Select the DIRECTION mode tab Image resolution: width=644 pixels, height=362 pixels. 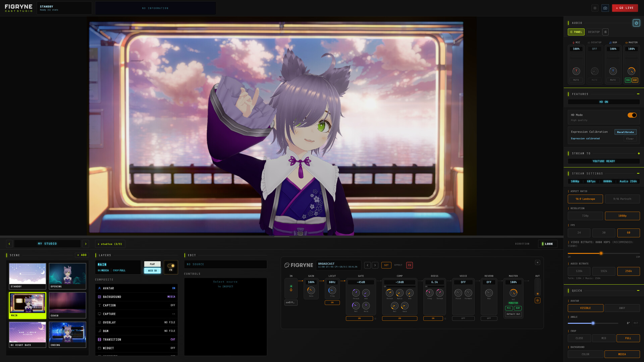pyautogui.click(x=522, y=244)
